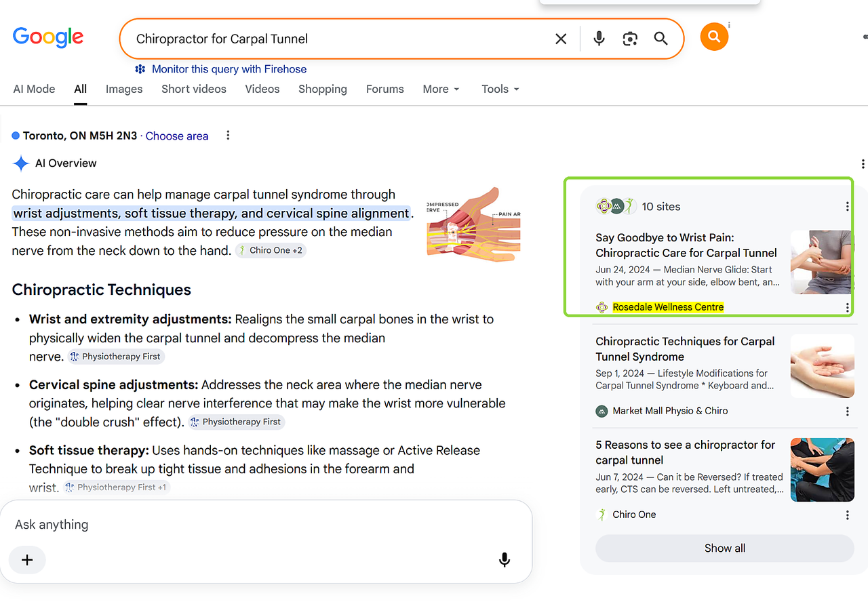Click the AI Overview label
Viewport: 868px width, 602px height.
coord(66,163)
